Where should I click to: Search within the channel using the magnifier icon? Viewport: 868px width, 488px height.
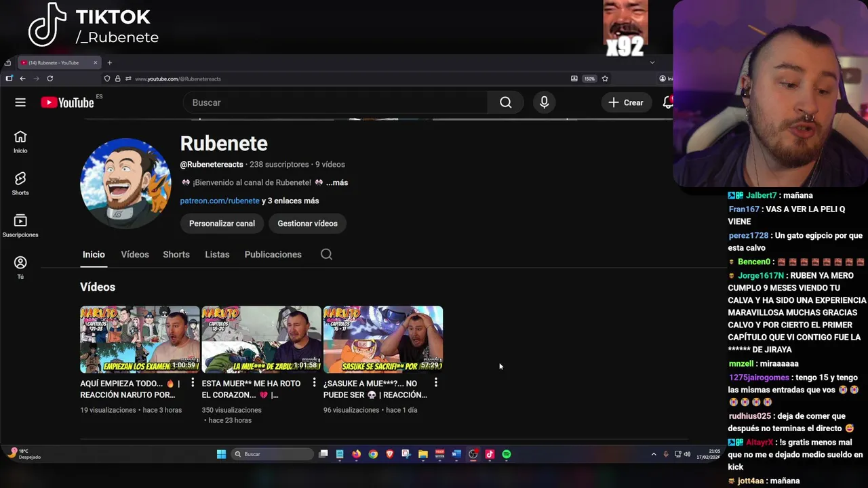click(x=326, y=254)
